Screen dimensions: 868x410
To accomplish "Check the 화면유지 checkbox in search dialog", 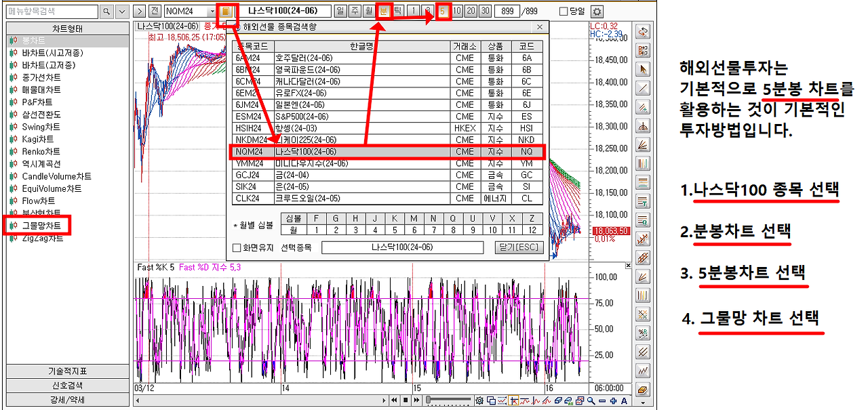I will tap(237, 248).
